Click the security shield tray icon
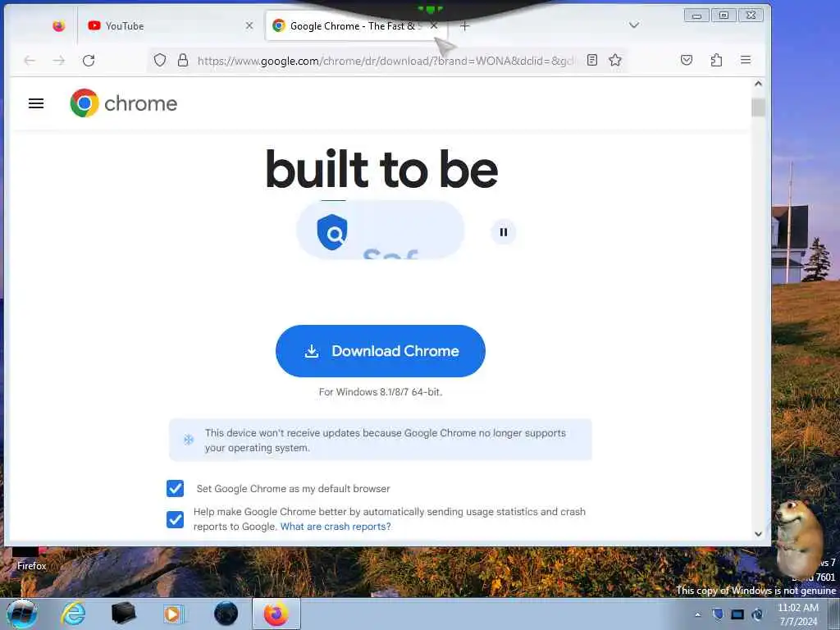This screenshot has height=630, width=840. [x=718, y=614]
